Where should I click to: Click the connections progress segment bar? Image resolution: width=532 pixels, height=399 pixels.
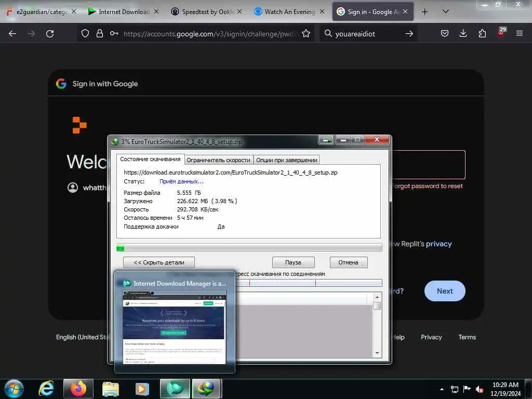309,283
